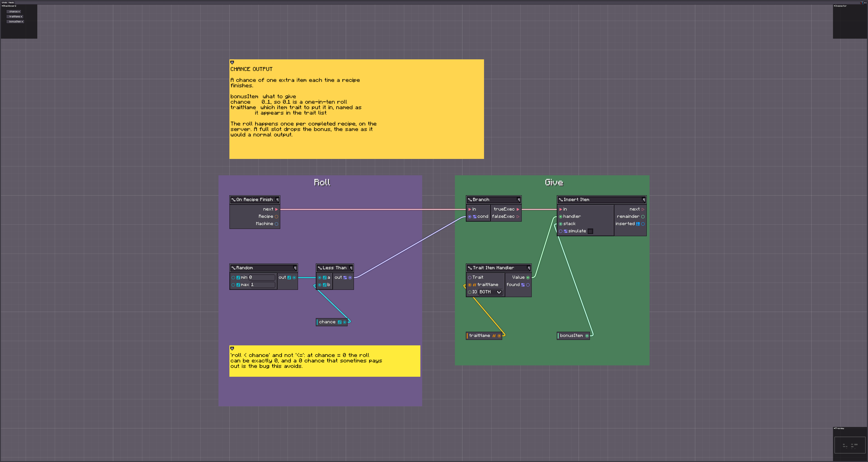This screenshot has height=462, width=868.
Task: Open the IO BOTH dropdown
Action: [491, 292]
